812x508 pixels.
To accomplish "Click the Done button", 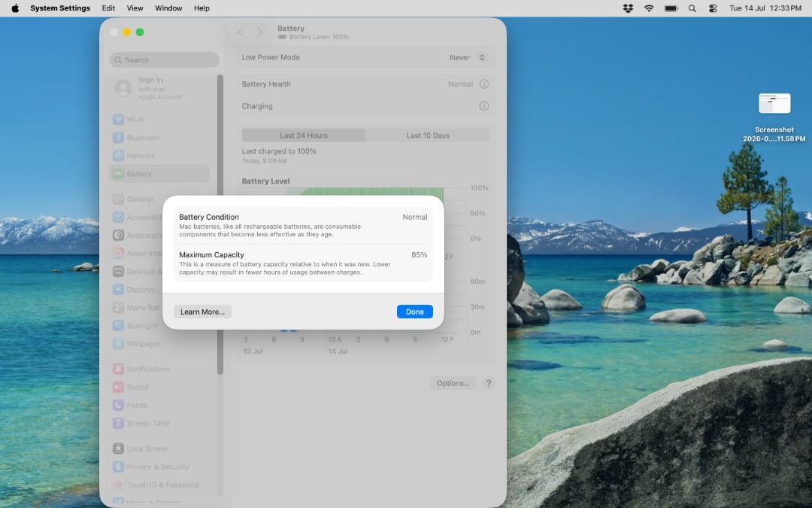I will pyautogui.click(x=415, y=312).
